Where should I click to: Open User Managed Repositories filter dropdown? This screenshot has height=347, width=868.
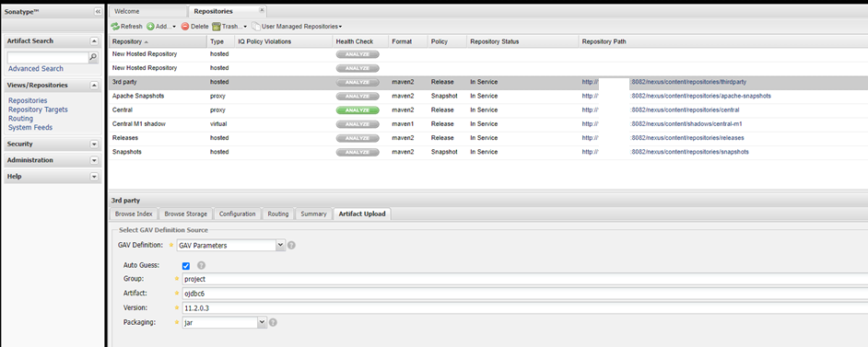[297, 27]
